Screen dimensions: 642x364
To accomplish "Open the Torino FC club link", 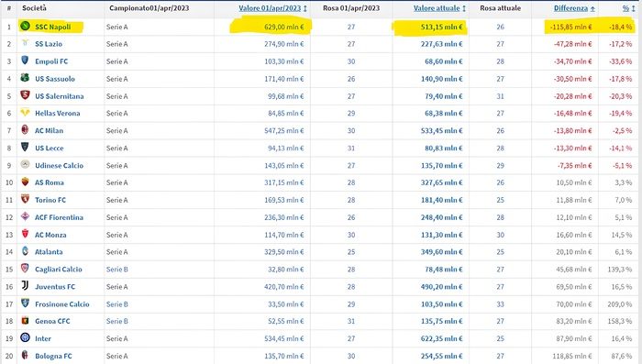I will (x=50, y=200).
